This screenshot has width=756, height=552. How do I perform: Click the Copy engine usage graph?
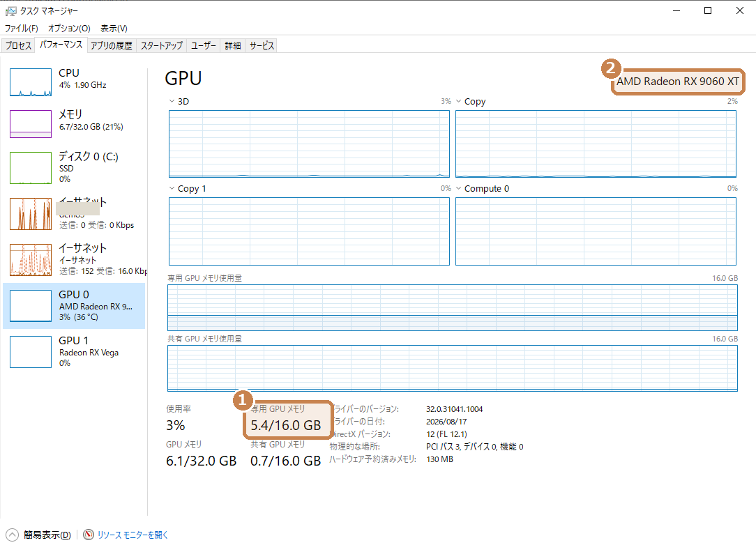(x=596, y=144)
